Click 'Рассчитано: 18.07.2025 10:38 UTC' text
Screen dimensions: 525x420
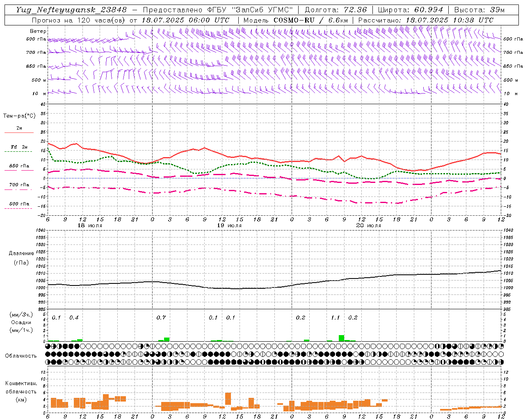426,20
